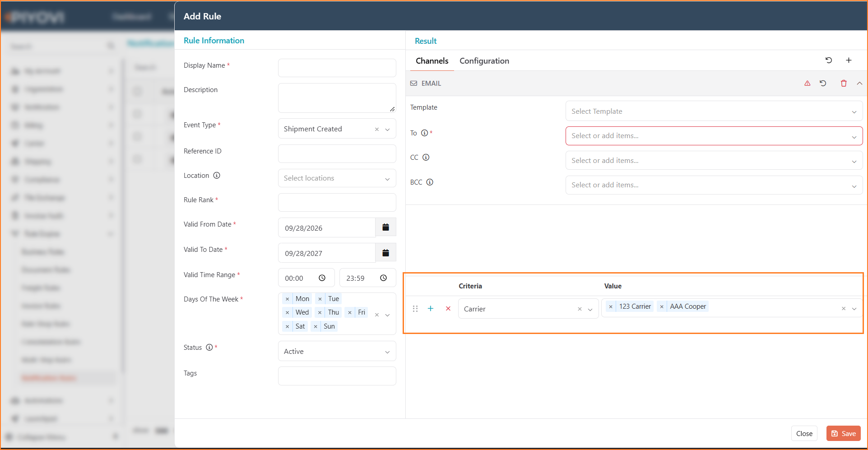Open the Valid From Date calendar picker
The height and width of the screenshot is (450, 868).
[385, 227]
